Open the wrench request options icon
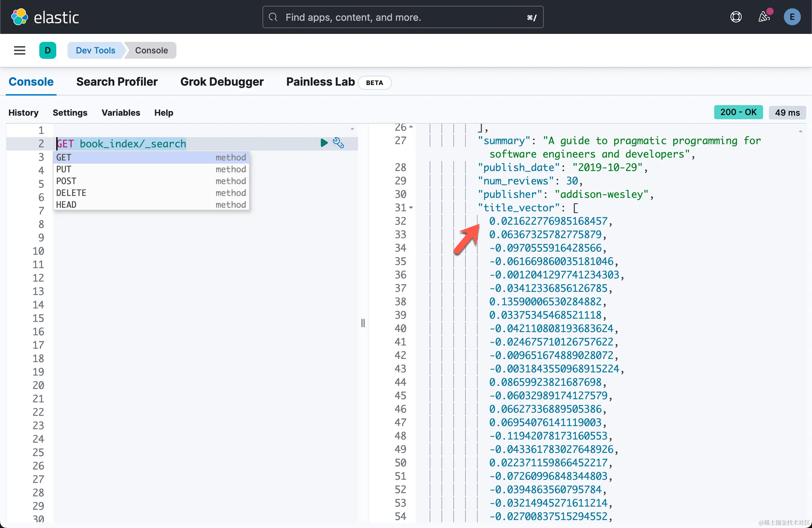The height and width of the screenshot is (528, 812). 338,143
